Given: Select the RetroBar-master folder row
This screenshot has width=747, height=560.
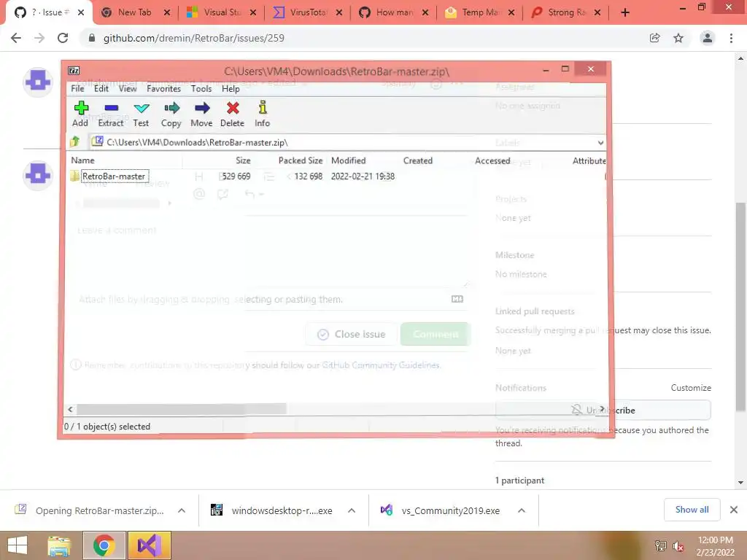Looking at the screenshot, I should point(114,176).
